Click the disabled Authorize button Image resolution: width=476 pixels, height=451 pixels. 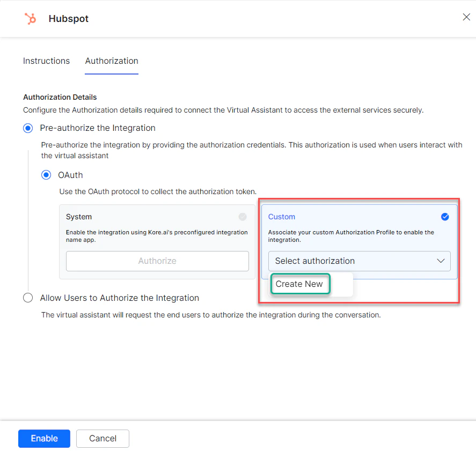[157, 261]
